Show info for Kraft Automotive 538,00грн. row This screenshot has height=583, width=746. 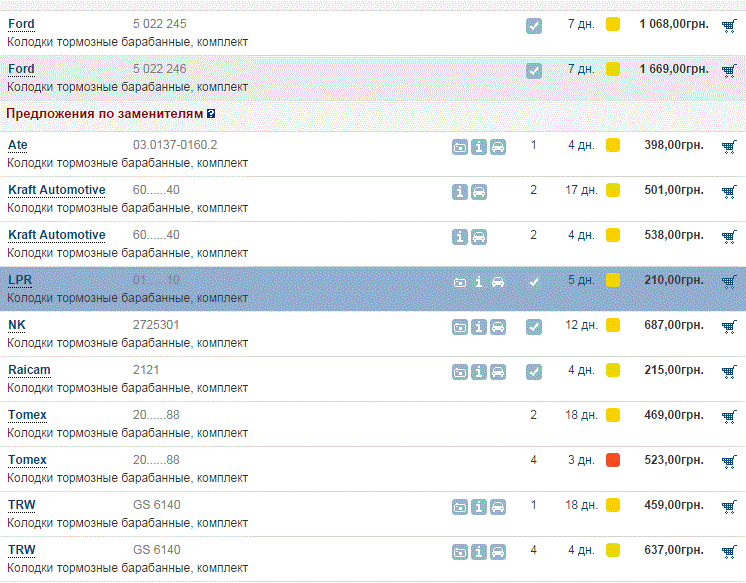[x=460, y=237]
